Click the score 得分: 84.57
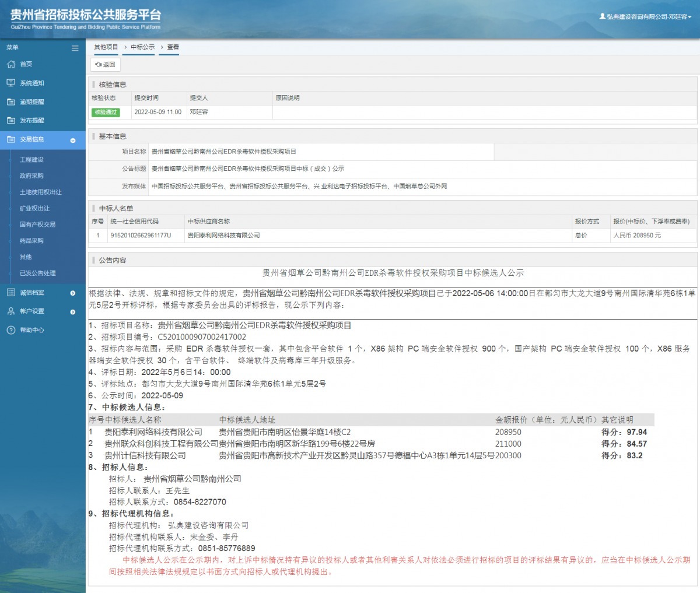Viewport: 700px width, 593px height. (x=624, y=444)
